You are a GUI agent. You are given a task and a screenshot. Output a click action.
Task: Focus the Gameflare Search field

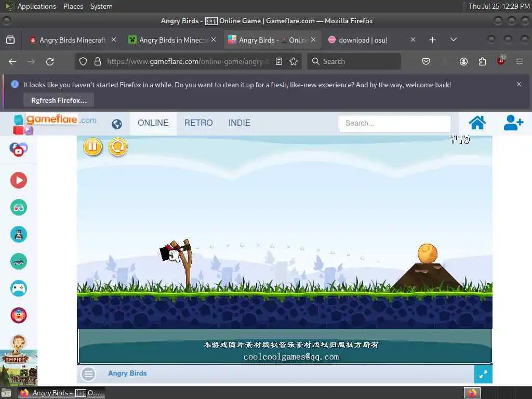point(395,123)
